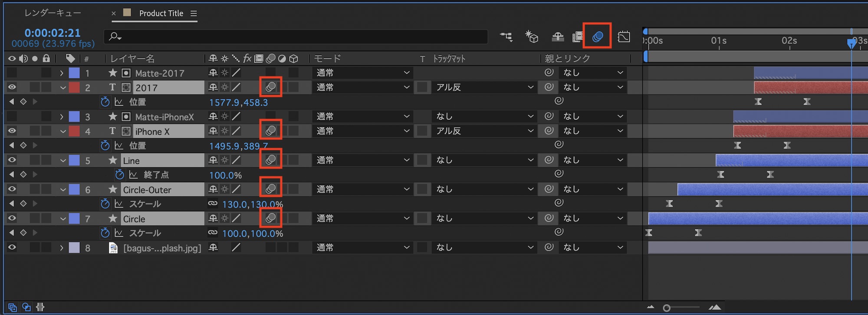This screenshot has height=315, width=868.
Task: Toggle transfer controls pane icon at bottom
Action: (x=26, y=307)
